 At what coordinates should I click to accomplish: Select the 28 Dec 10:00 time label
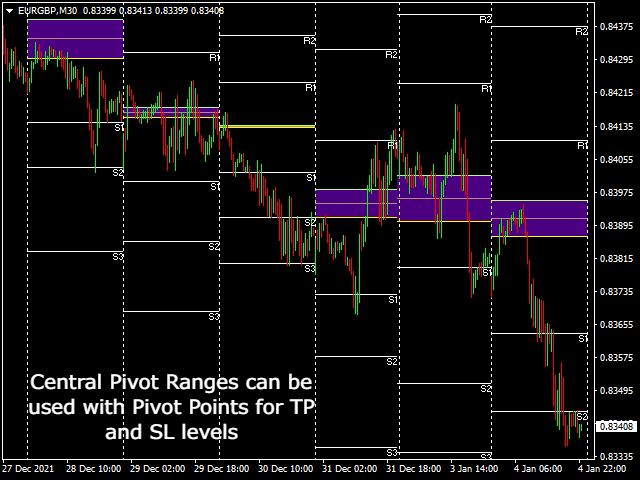(95, 468)
